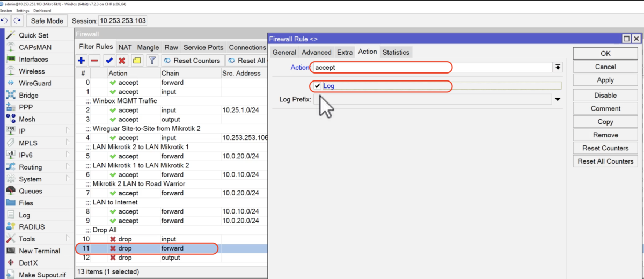
Task: Open CAPsMAN sidebar icon
Action: point(11,47)
